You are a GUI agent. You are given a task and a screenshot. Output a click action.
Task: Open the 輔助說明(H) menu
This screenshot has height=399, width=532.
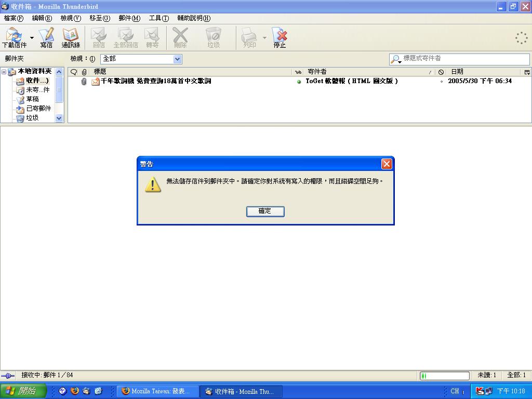[x=194, y=18]
